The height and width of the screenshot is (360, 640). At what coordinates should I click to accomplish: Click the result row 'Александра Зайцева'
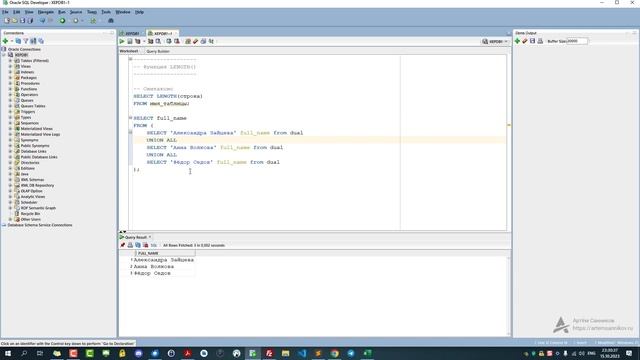[x=163, y=260]
